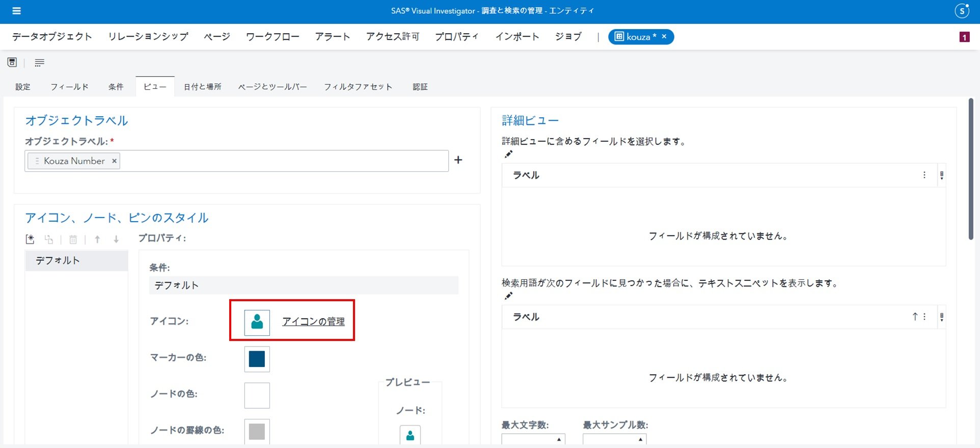Move the style up with the arrow

pyautogui.click(x=97, y=239)
